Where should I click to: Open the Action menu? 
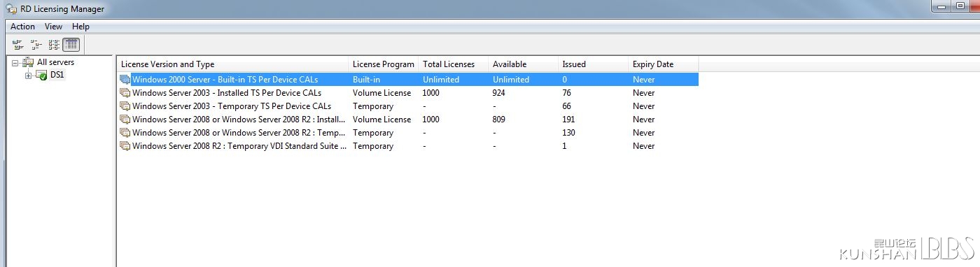coord(22,27)
